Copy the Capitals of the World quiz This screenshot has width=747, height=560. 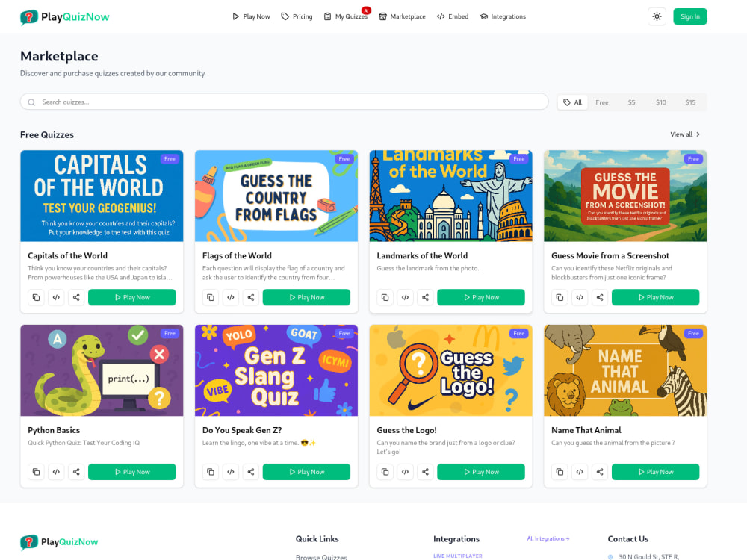coord(36,298)
